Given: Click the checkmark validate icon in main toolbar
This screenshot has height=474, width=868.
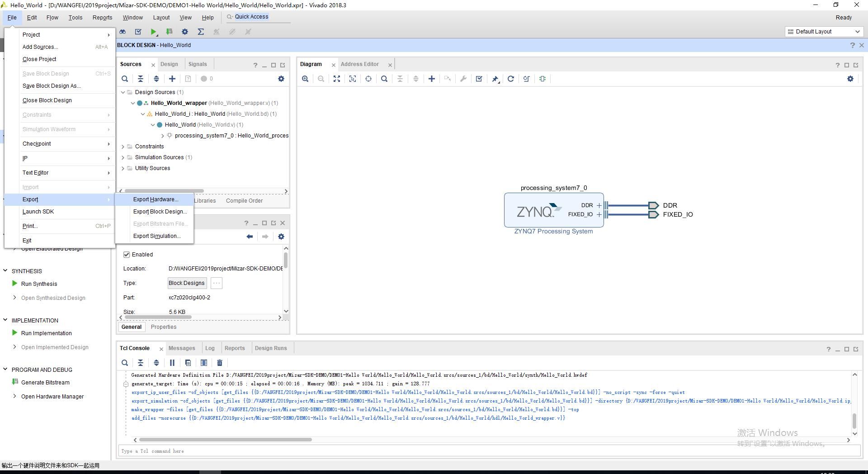Looking at the screenshot, I should [x=138, y=32].
